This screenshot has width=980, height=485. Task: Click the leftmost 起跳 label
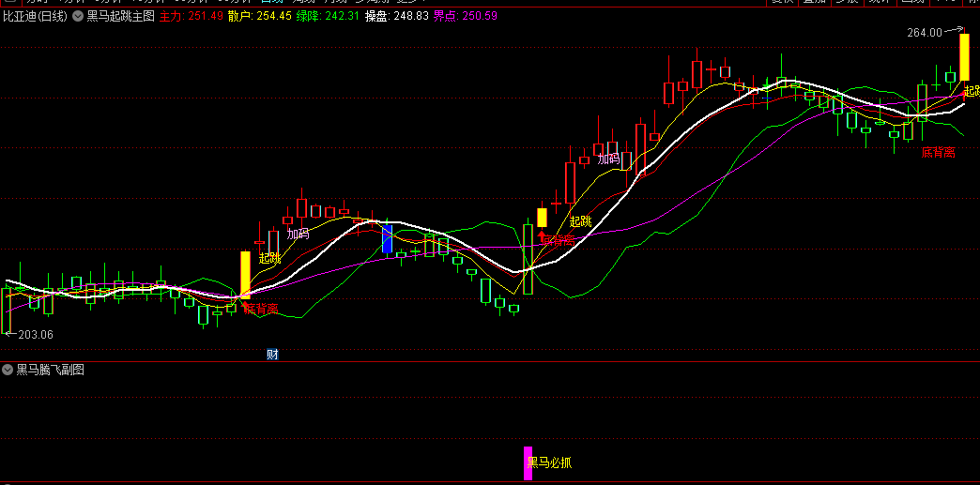270,258
